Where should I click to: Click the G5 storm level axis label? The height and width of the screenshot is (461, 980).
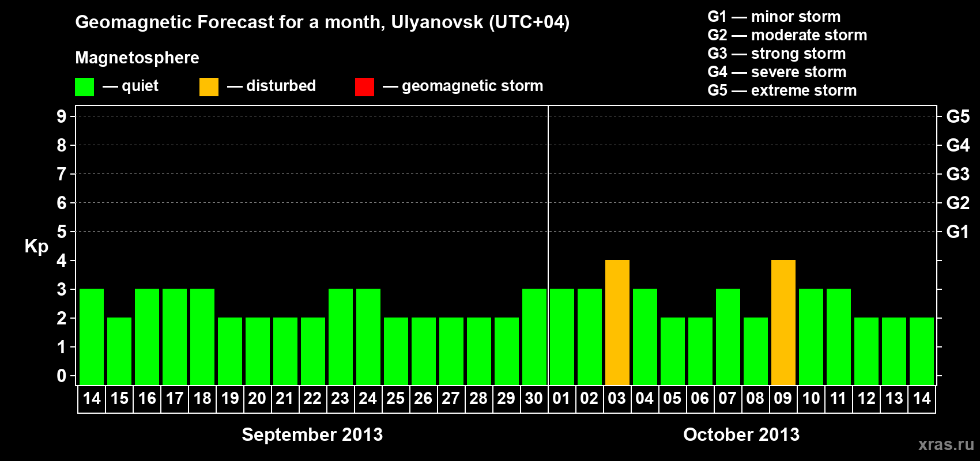(958, 116)
